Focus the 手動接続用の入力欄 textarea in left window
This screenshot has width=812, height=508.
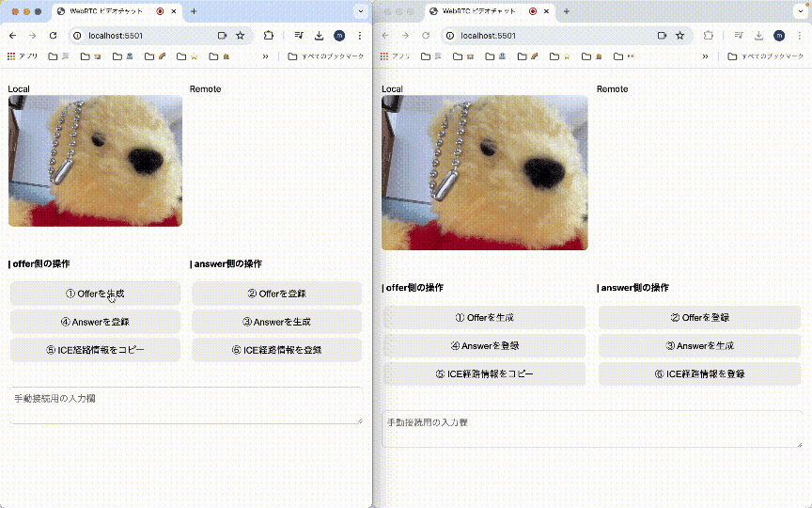(186, 405)
